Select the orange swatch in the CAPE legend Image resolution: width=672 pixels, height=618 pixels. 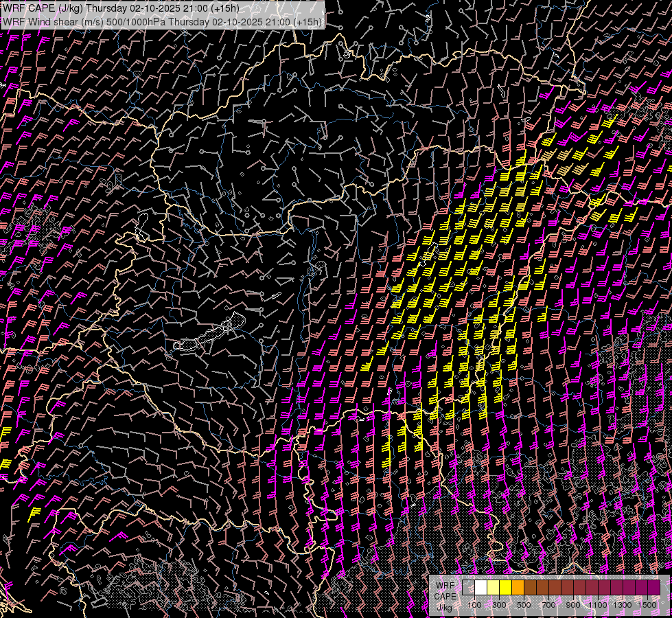click(x=518, y=588)
